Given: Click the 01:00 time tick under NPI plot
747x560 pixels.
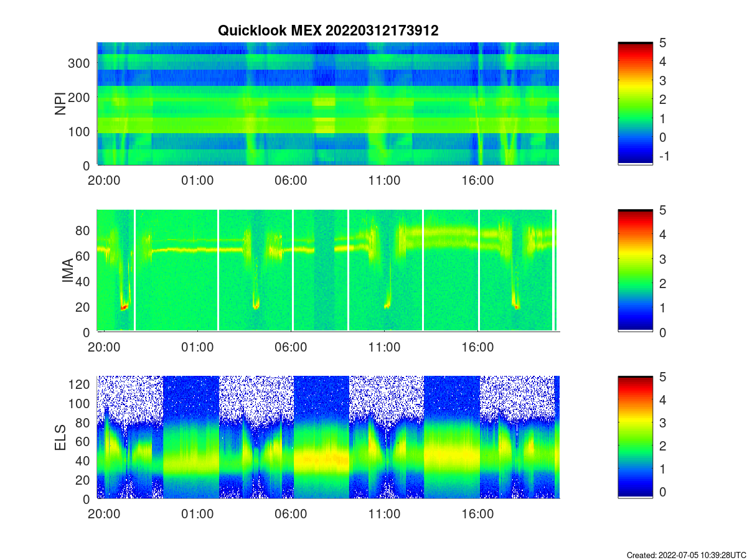Looking at the screenshot, I should click(x=197, y=180).
